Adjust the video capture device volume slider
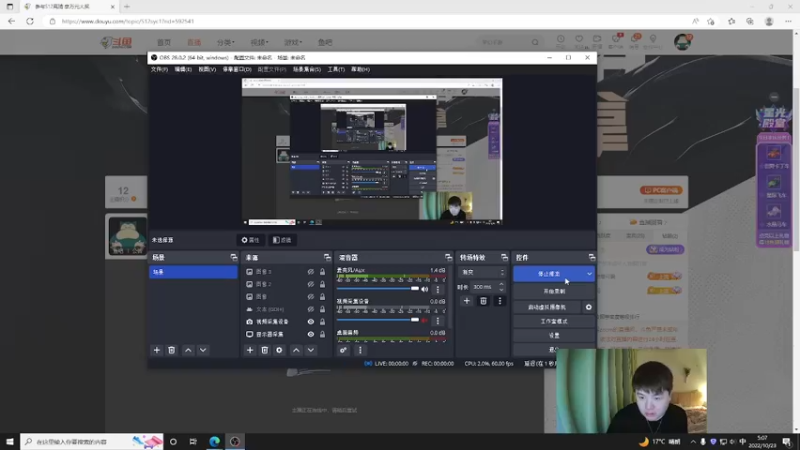Screen dimensions: 800x450 click(378, 320)
